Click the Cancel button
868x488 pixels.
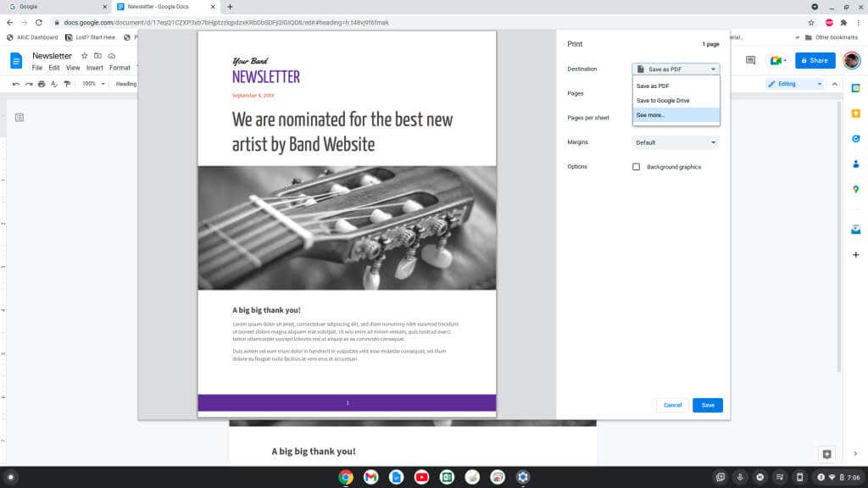tap(672, 405)
